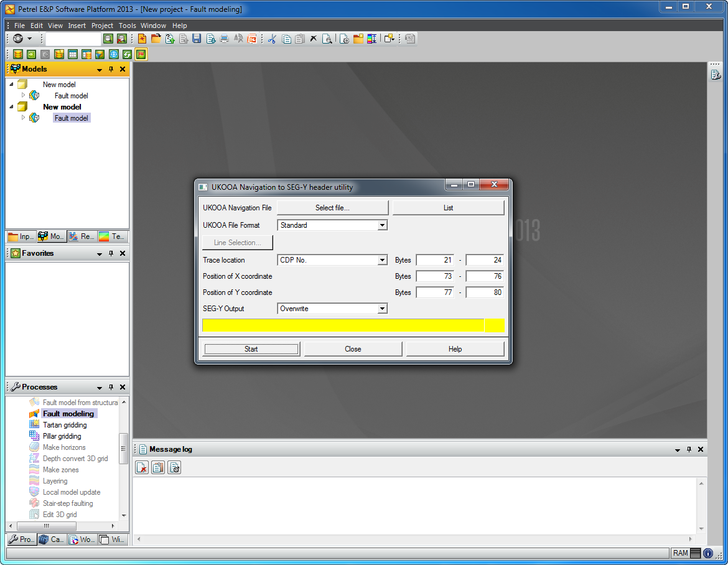Click the print icon in toolbar
The image size is (728, 565).
click(224, 39)
